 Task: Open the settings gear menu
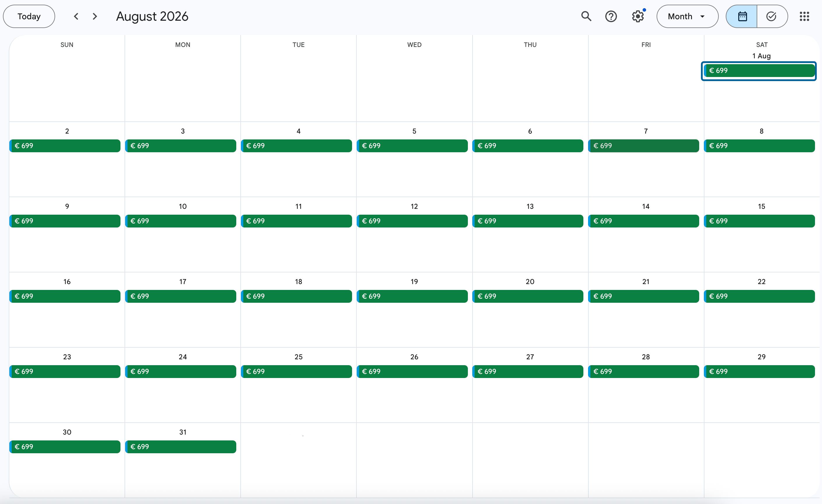click(638, 16)
